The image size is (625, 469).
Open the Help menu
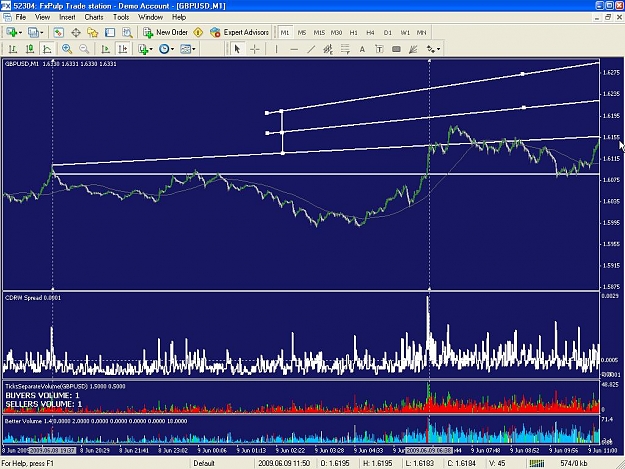click(179, 17)
